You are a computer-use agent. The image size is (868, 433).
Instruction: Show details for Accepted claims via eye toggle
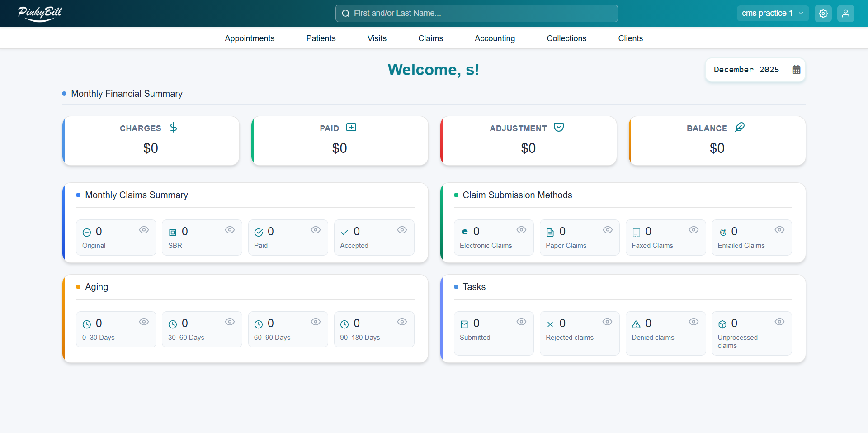pyautogui.click(x=402, y=230)
